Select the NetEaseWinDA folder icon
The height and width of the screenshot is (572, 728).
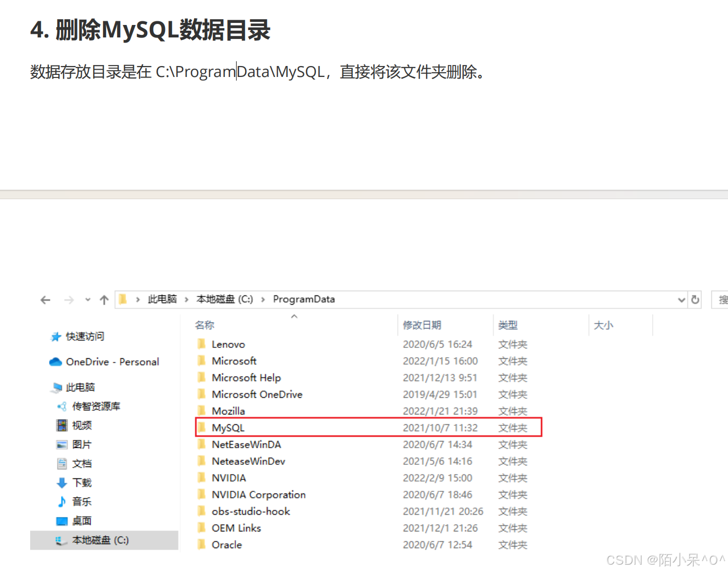(x=201, y=445)
